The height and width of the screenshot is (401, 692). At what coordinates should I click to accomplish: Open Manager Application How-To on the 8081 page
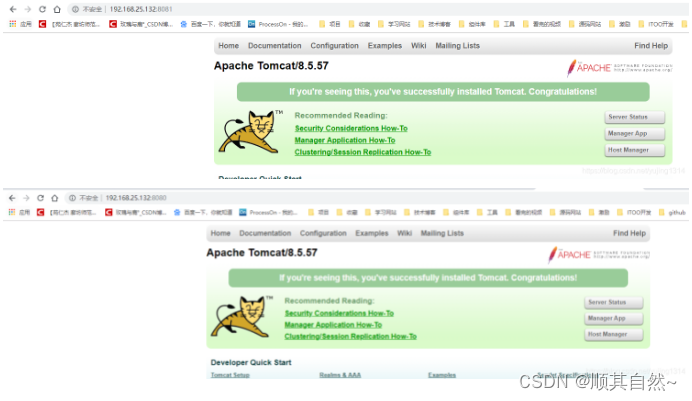[345, 140]
